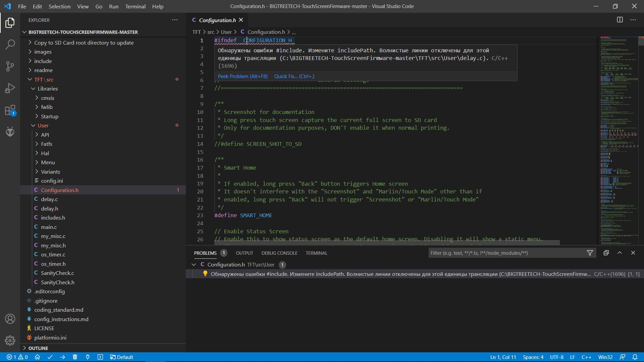
Task: Click the Problems filter funnel icon
Action: [590, 253]
